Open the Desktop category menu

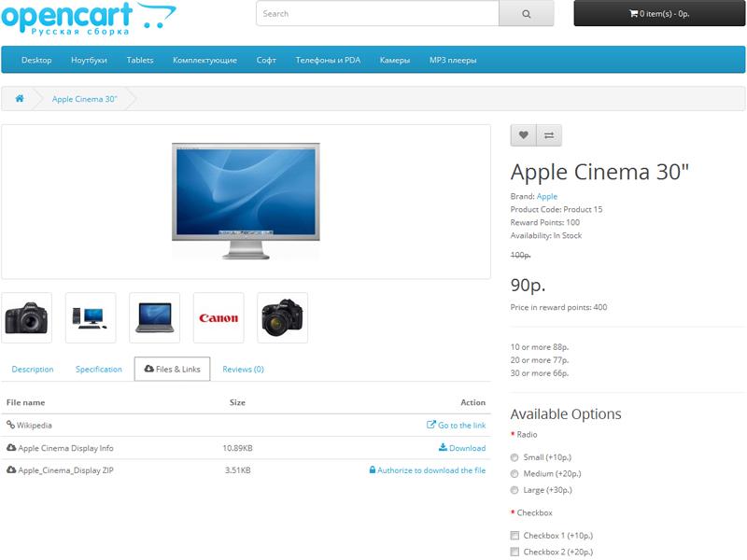coord(36,61)
